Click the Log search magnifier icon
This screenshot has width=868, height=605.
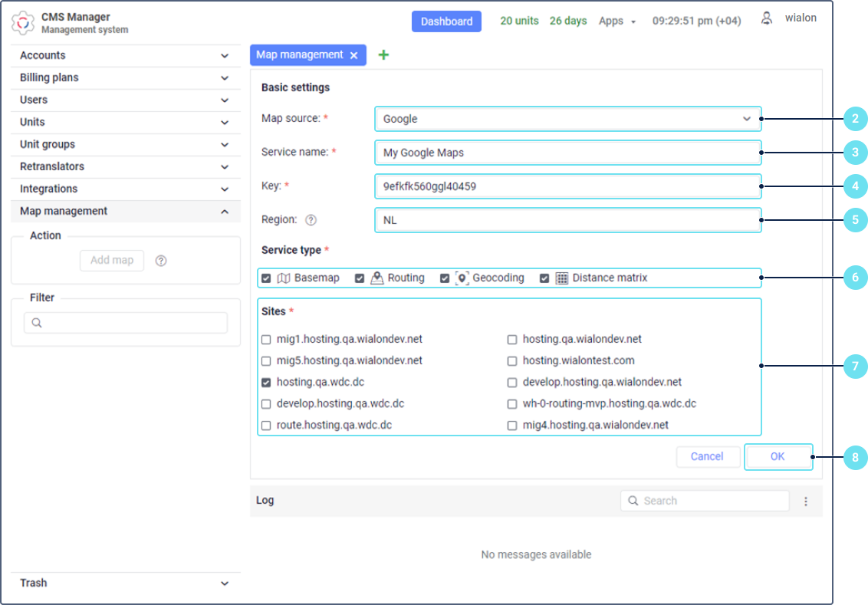coord(633,501)
